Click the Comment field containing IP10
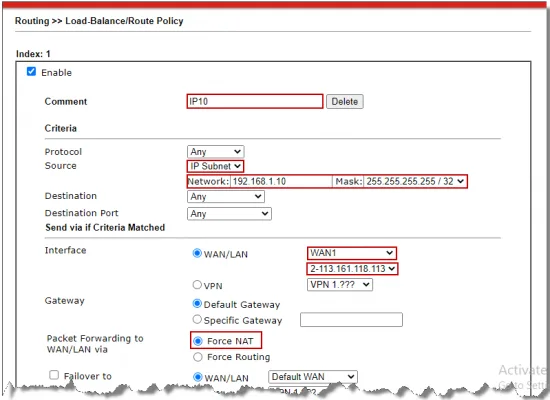This screenshot has height=400, width=550. [x=255, y=101]
